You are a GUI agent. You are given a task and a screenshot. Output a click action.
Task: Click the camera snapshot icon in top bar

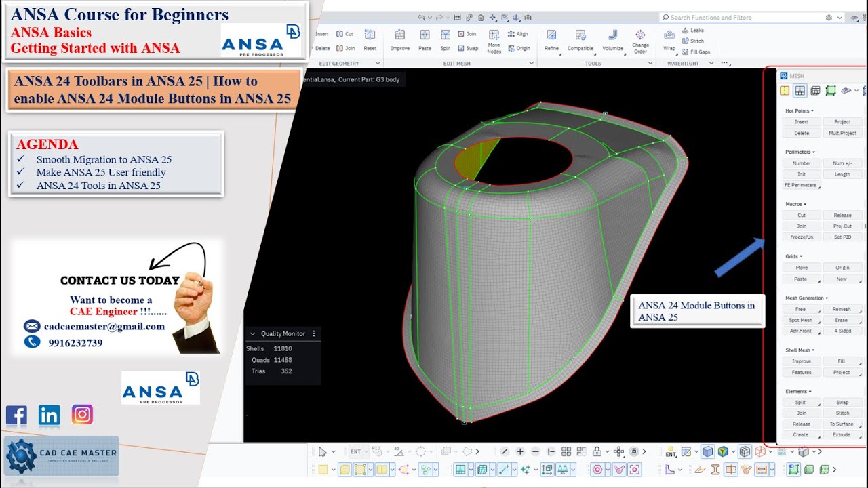[528, 18]
